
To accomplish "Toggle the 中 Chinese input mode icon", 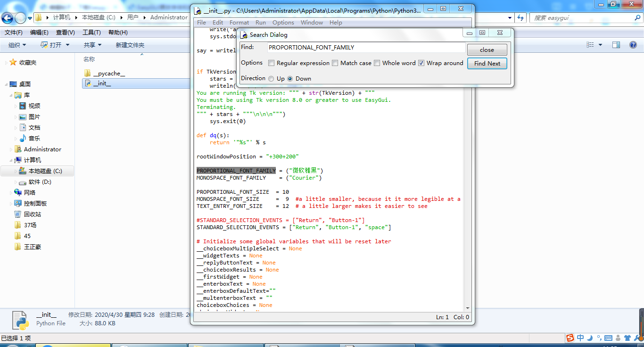I will point(580,338).
